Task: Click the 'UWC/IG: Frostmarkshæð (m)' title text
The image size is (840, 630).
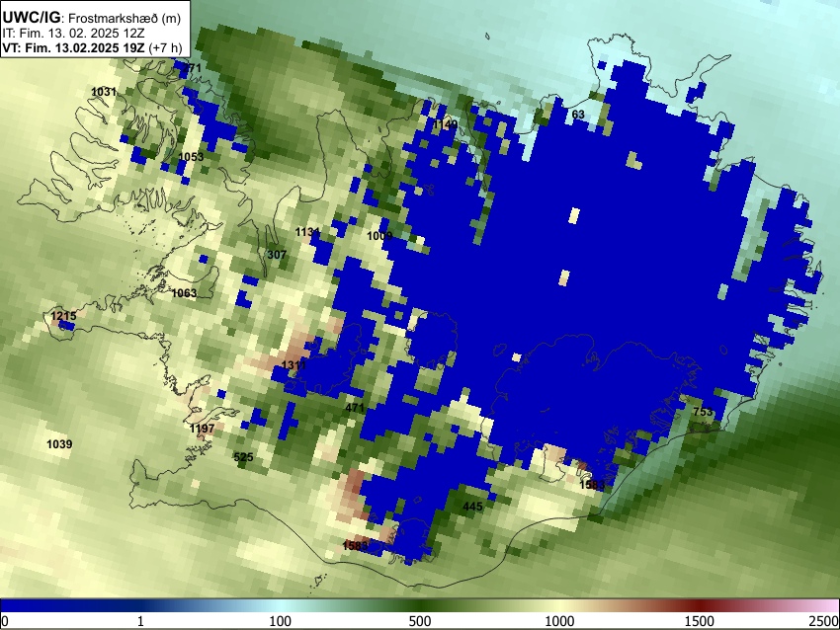Action: tap(92, 18)
